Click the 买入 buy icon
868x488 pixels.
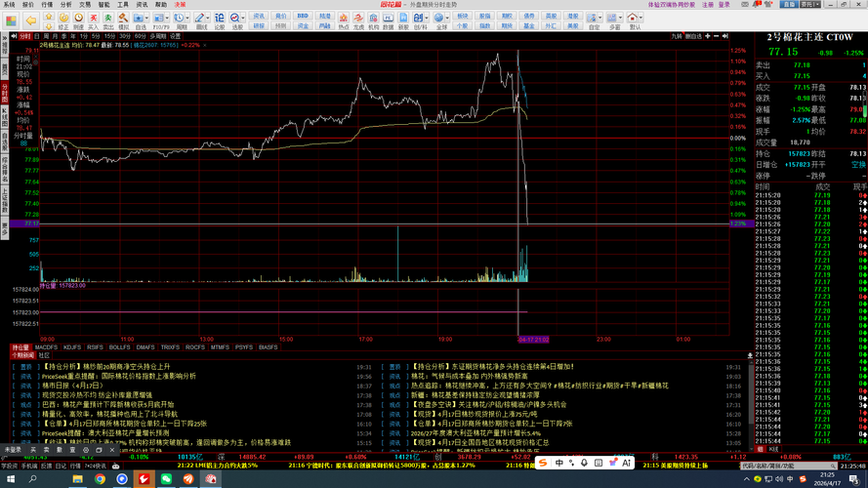[x=94, y=18]
